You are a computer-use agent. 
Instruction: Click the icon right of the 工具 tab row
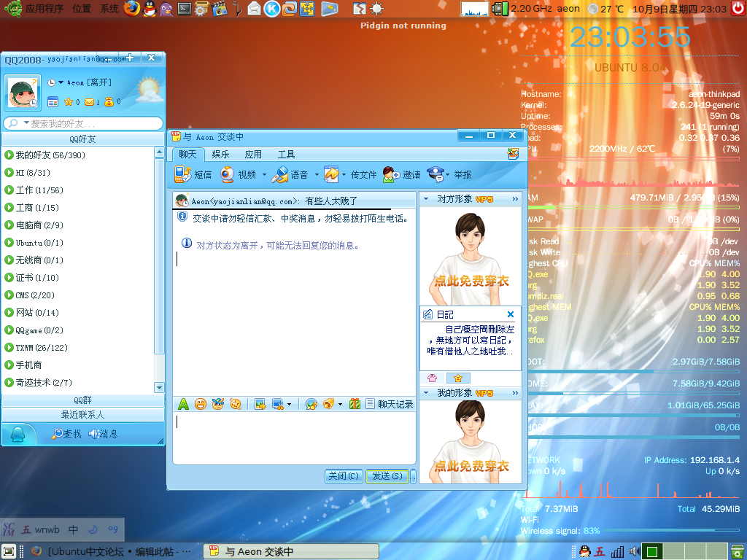(x=513, y=155)
